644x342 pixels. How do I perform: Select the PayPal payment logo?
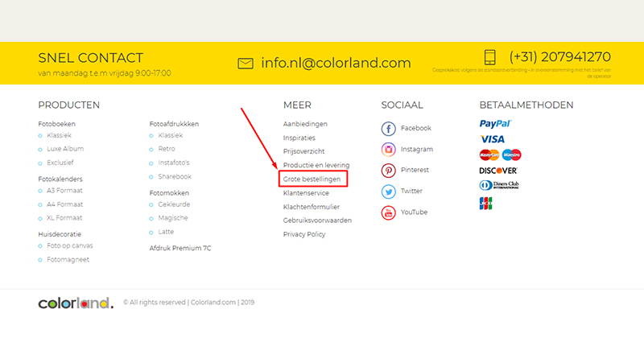[495, 124]
